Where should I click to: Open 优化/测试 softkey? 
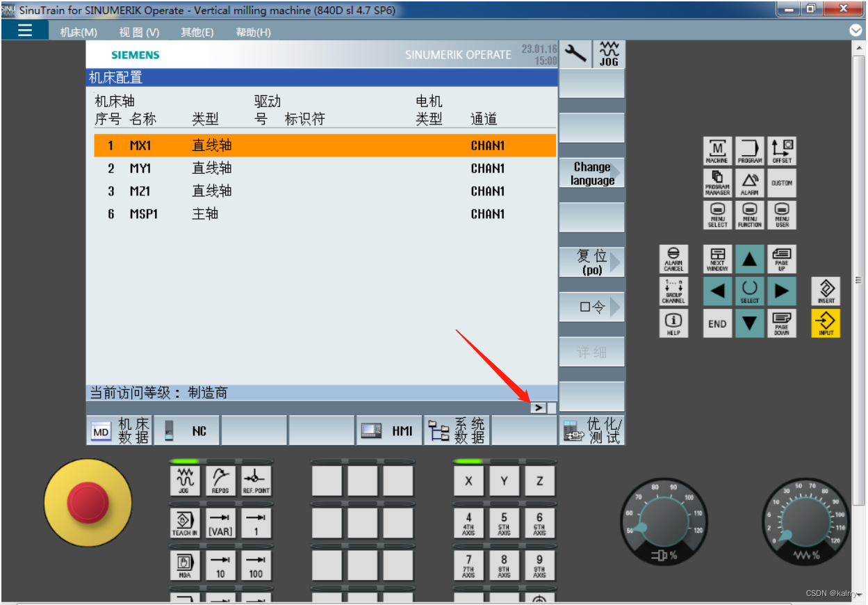click(x=592, y=431)
